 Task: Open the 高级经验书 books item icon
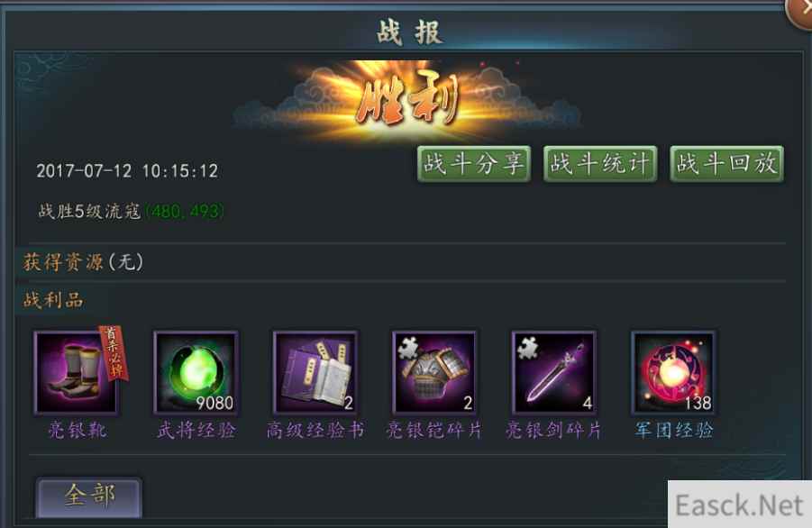(x=315, y=373)
